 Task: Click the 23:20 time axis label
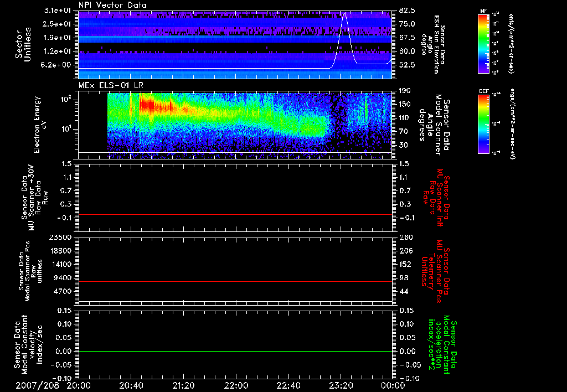(341, 385)
